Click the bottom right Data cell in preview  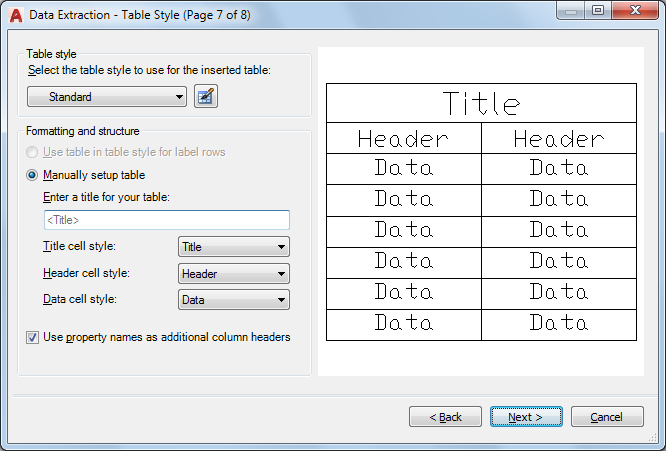tap(558, 323)
